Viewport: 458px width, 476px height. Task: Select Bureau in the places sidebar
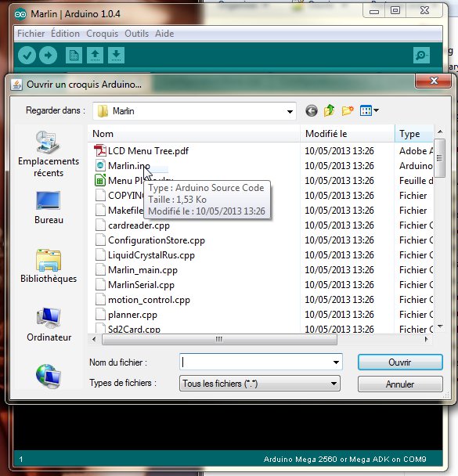[49, 207]
